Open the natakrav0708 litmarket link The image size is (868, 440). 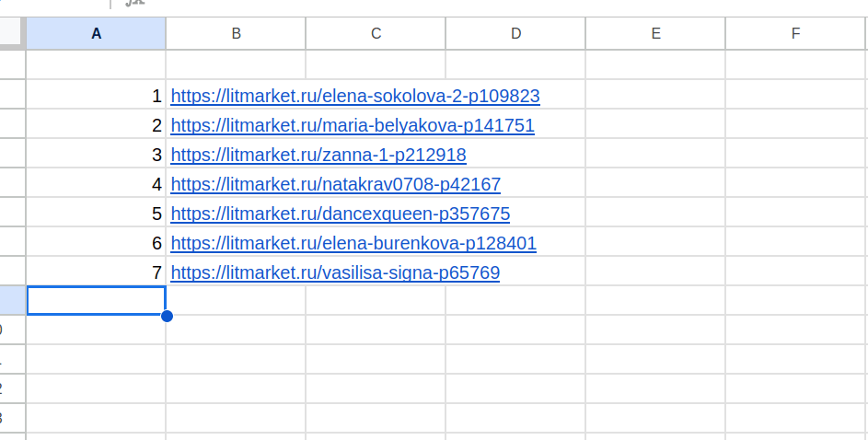click(335, 184)
